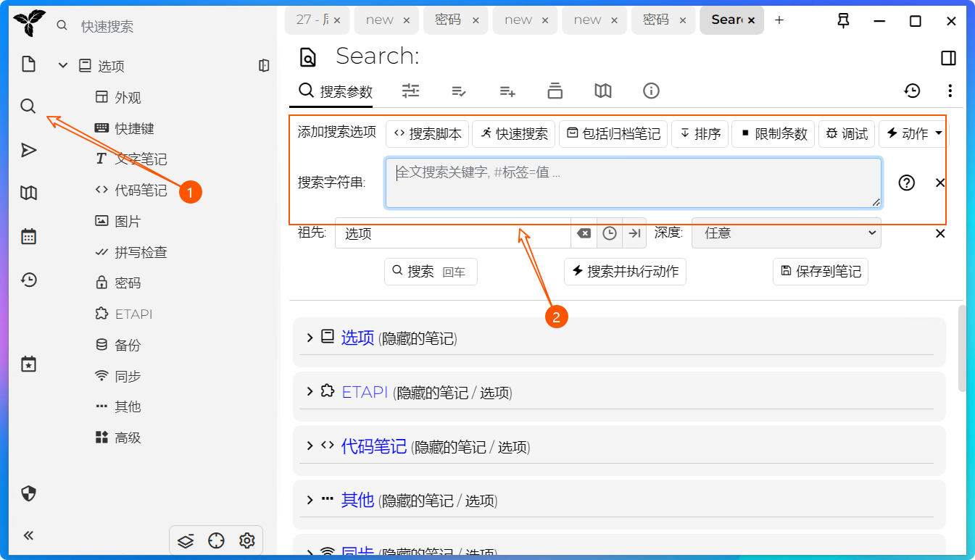Open the sliders properties ribbon tab

pos(411,91)
